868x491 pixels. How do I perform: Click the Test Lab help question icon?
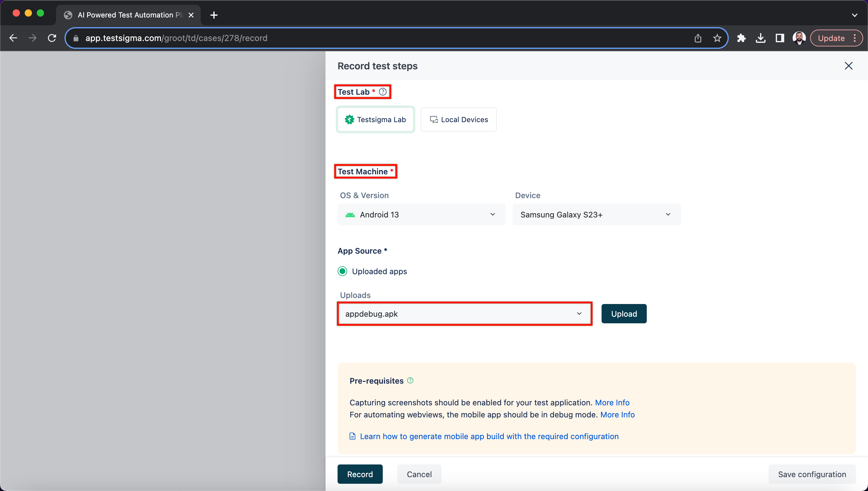point(383,92)
